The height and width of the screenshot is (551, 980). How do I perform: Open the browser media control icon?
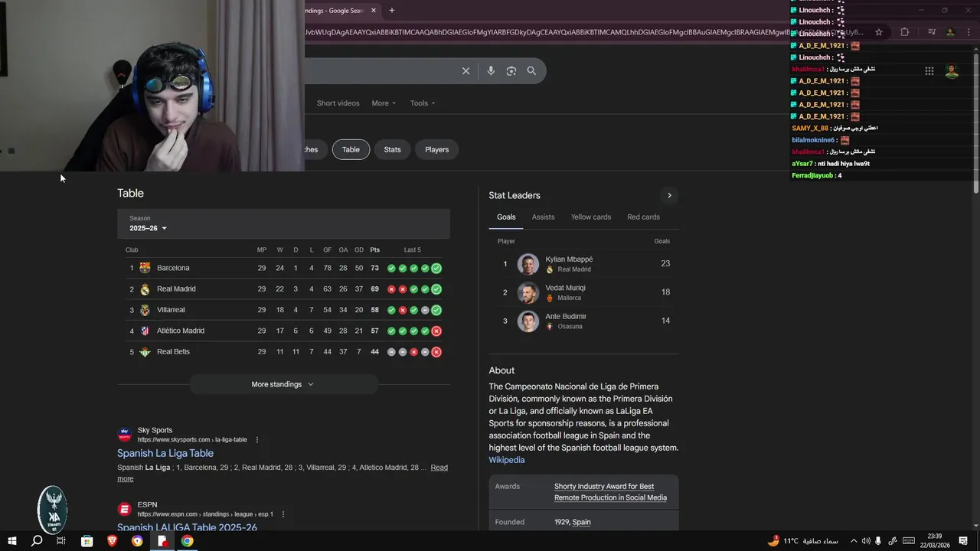tap(932, 32)
